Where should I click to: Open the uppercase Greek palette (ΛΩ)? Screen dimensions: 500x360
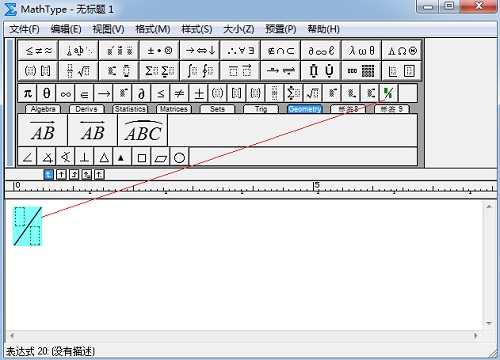point(402,51)
